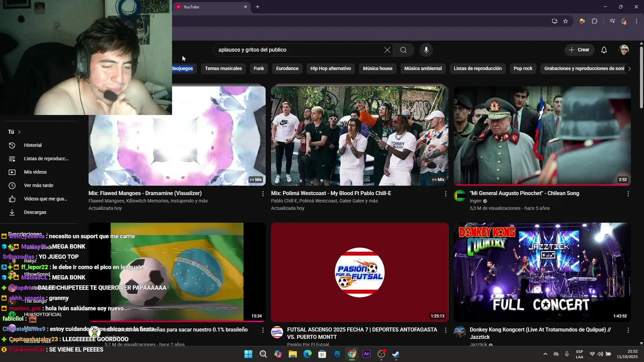Select the Hip Hop alternativo chip
This screenshot has width=644, height=362.
tap(331, 68)
